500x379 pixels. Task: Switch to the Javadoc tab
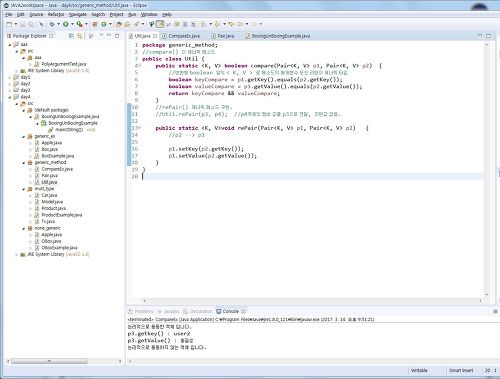click(x=169, y=311)
